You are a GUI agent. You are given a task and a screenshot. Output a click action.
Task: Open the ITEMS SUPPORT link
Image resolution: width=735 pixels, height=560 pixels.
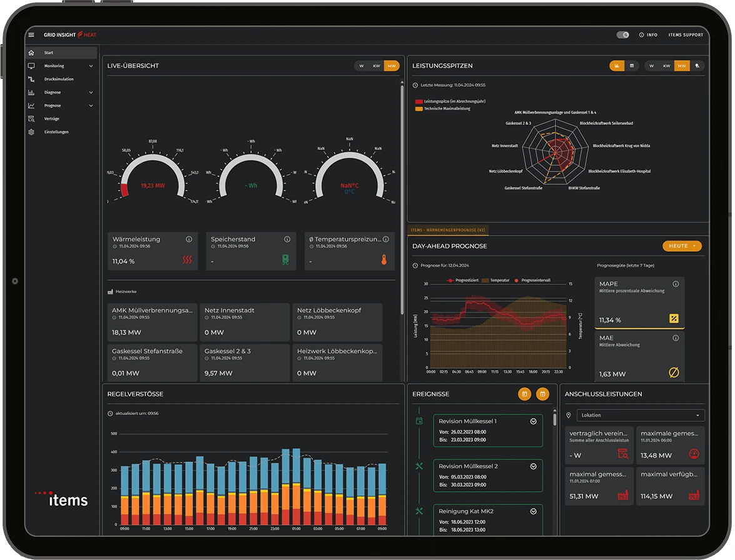point(686,35)
